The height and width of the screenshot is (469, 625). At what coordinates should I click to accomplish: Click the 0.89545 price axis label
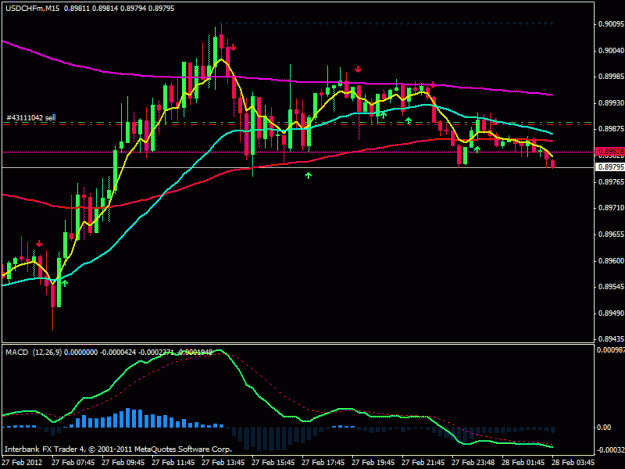point(611,287)
